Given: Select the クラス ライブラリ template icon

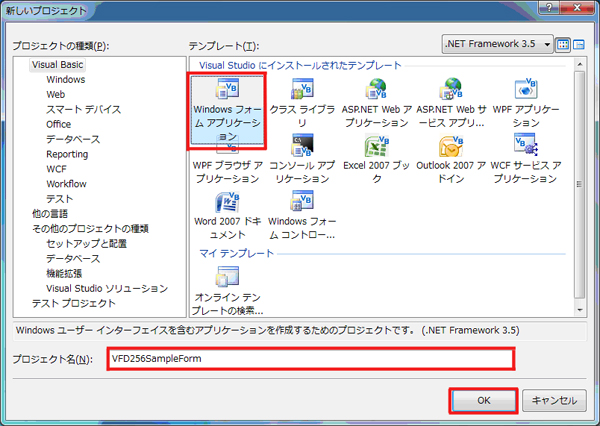Looking at the screenshot, I should click(x=302, y=89).
